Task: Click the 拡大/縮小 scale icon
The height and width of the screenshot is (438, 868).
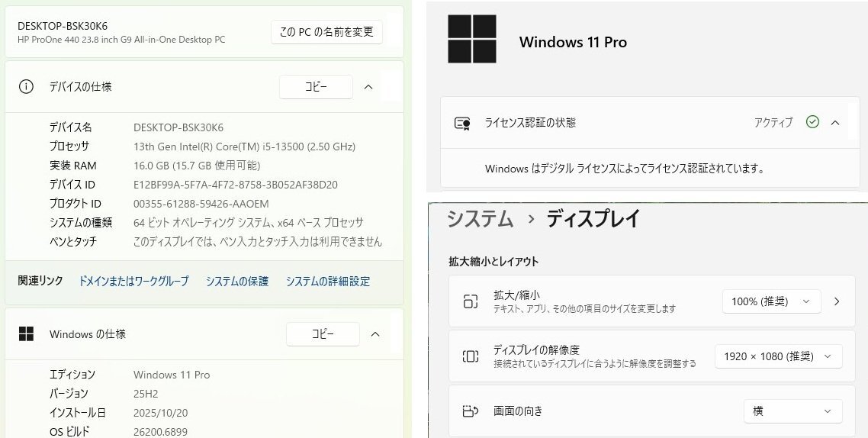Action: tap(470, 301)
